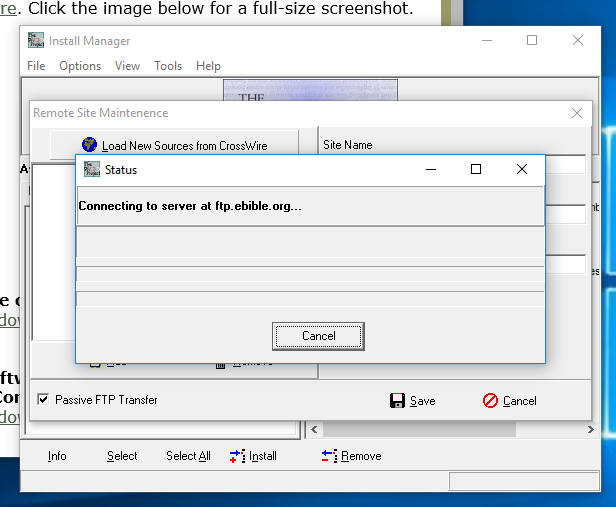
Task: Click the Install arrows icon
Action: click(237, 456)
